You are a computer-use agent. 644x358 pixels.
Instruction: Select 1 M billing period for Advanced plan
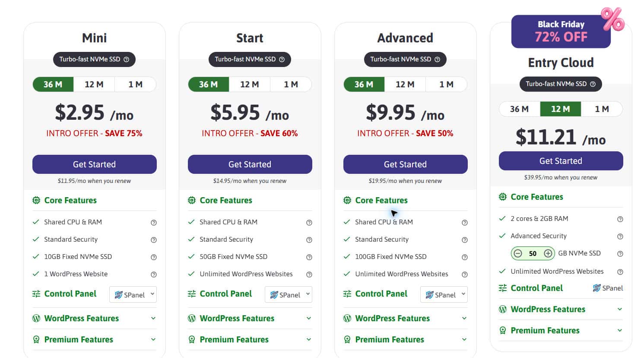446,84
